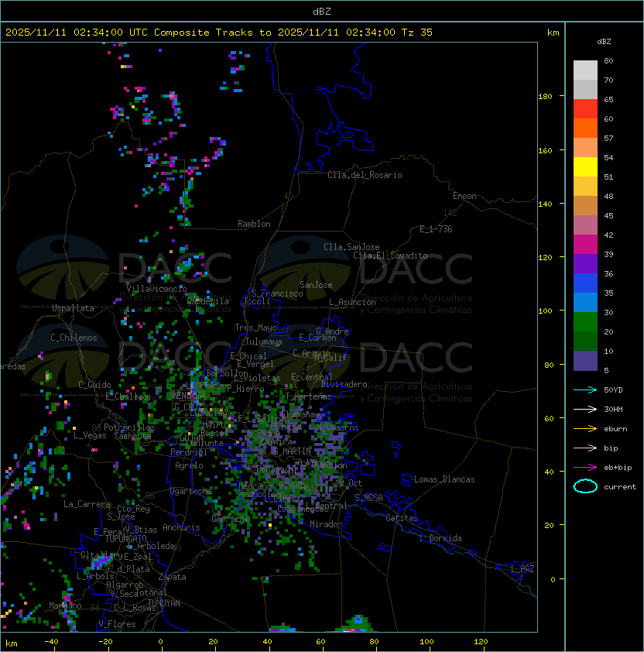Viewport: 644px width, 652px height.
Task: Click the 'S_Francisco' map label
Action: pyautogui.click(x=277, y=293)
